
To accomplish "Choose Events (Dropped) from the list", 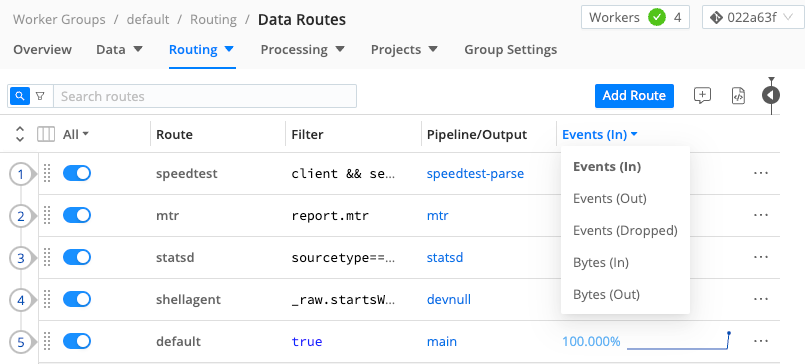I will click(625, 231).
